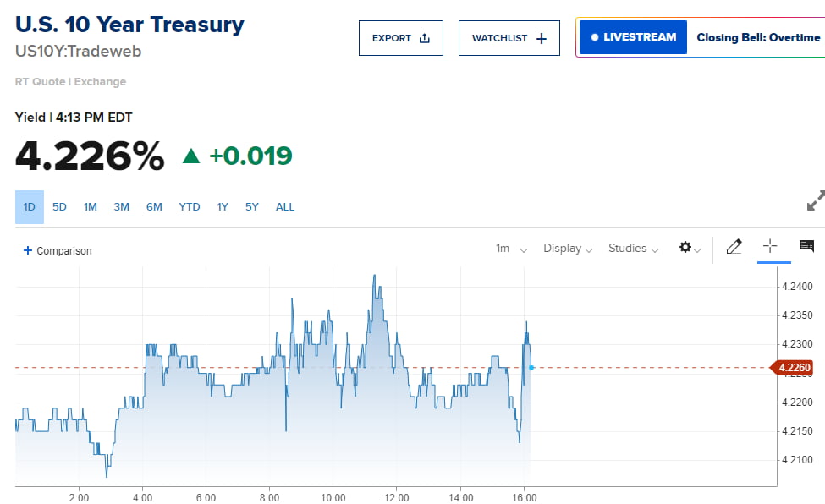Add to Watchlist
The image size is (825, 504).
[x=509, y=38]
